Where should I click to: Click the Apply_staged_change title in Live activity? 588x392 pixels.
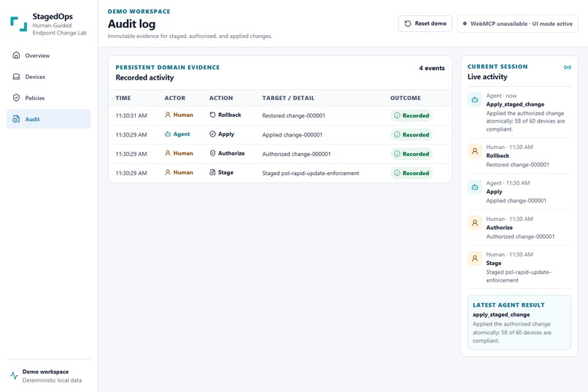[x=515, y=104]
